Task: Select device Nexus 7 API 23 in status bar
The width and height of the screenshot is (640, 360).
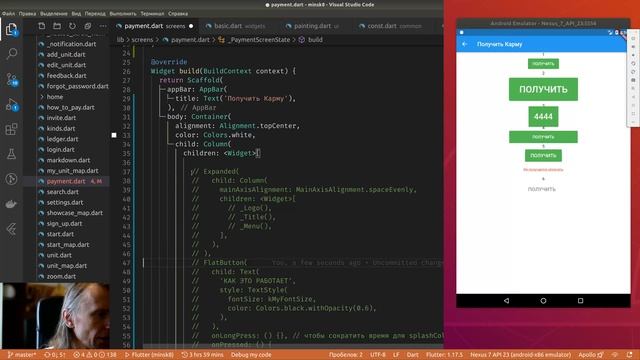Action: 520,355
